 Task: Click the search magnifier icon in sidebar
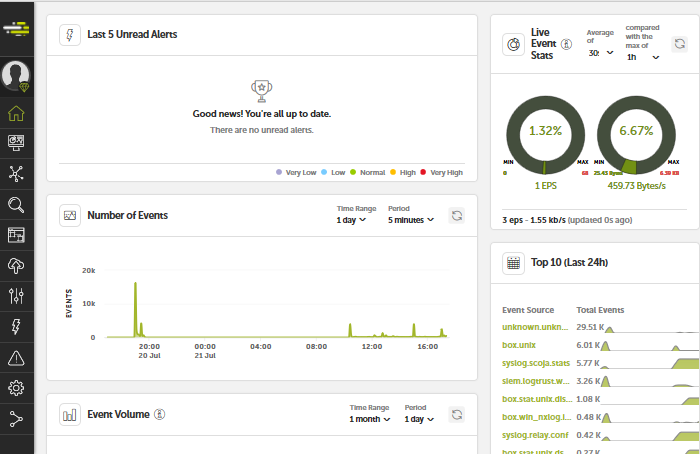tap(16, 205)
